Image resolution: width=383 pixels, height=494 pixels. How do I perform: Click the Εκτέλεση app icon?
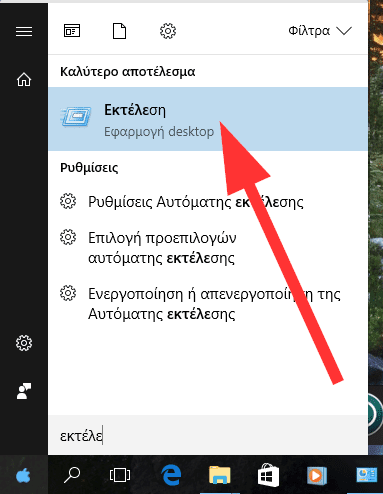click(76, 117)
